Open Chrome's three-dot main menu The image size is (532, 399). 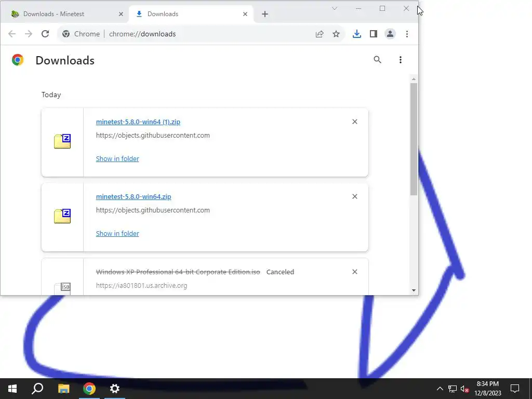[x=407, y=34]
